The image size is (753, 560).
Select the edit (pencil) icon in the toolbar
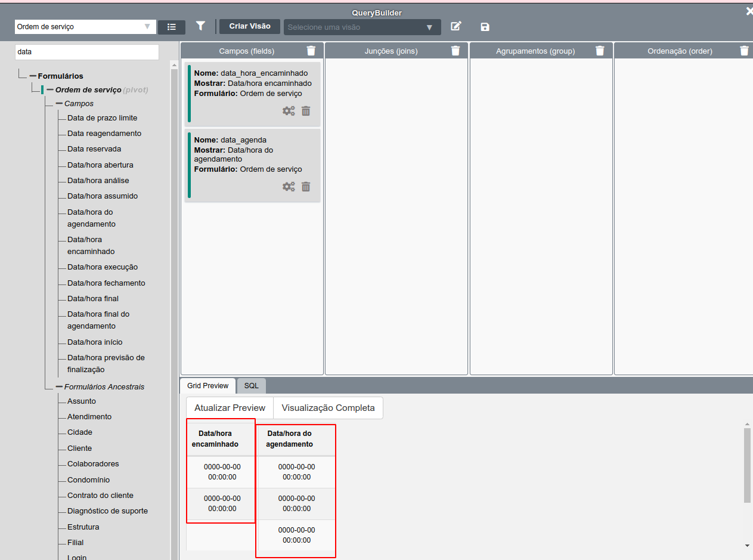[x=456, y=26]
